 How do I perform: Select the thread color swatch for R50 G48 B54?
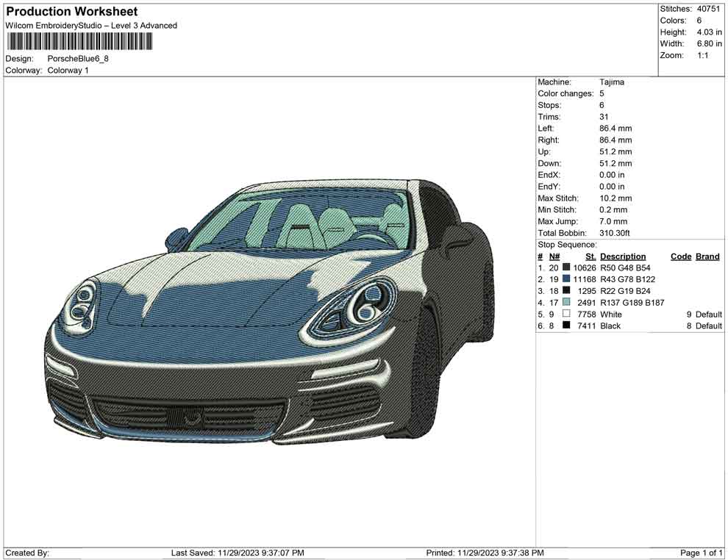[x=565, y=268]
